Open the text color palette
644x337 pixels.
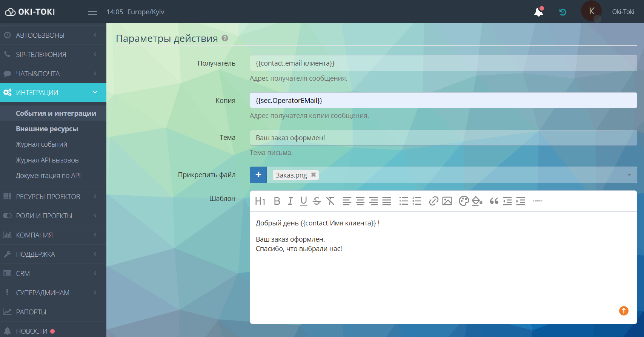pyautogui.click(x=464, y=201)
